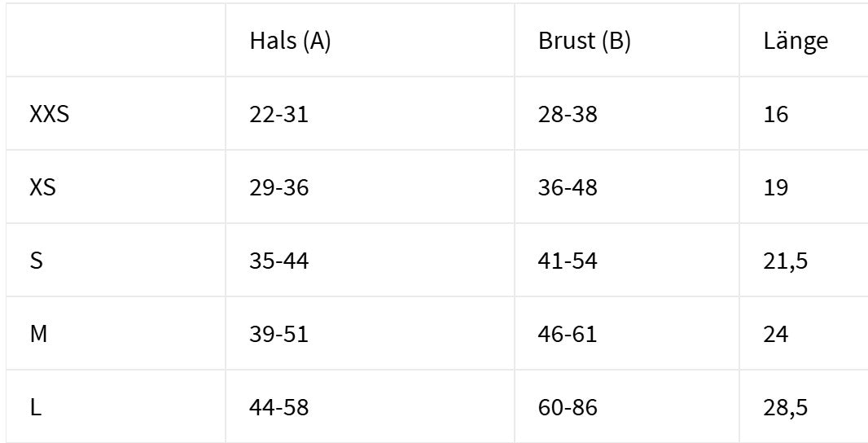Click the L length value 28,5
The height and width of the screenshot is (443, 868).
tap(785, 408)
